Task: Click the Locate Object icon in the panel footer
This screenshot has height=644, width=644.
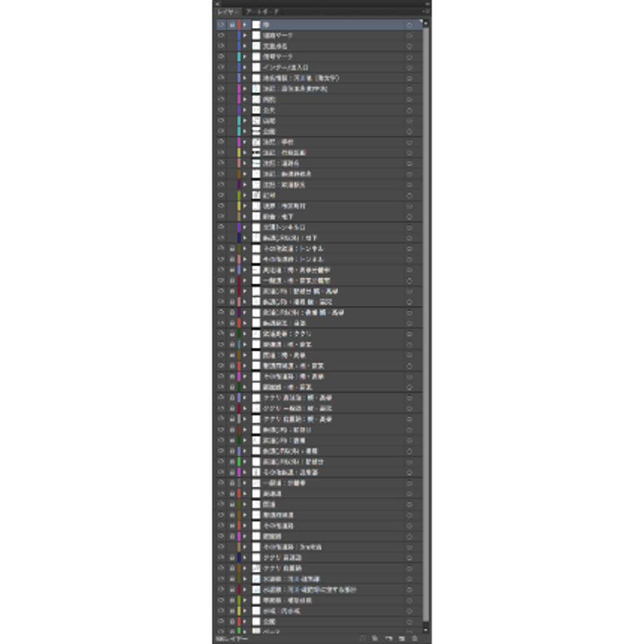Action: click(362, 638)
